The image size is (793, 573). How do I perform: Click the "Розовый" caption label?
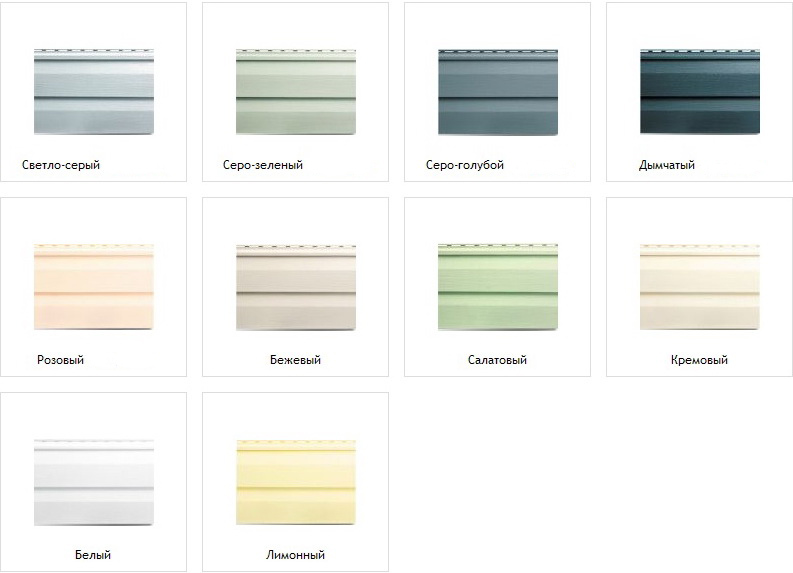pyautogui.click(x=60, y=360)
